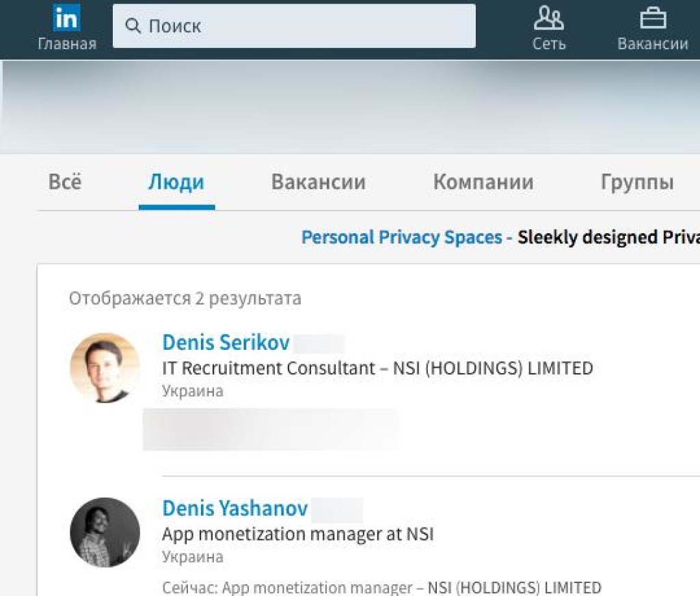Click 'Сейчас: App monetization manager' line
Image resolution: width=700 pixels, height=596 pixels.
[x=381, y=587]
